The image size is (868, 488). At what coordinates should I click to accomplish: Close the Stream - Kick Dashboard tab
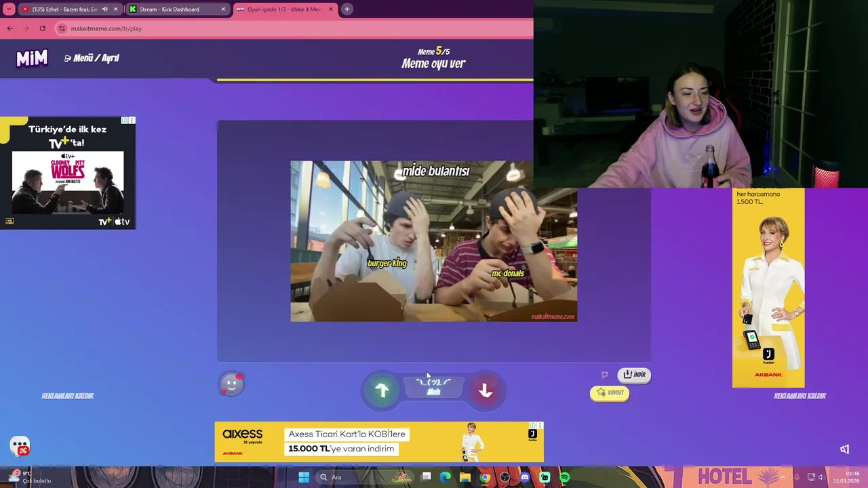223,9
